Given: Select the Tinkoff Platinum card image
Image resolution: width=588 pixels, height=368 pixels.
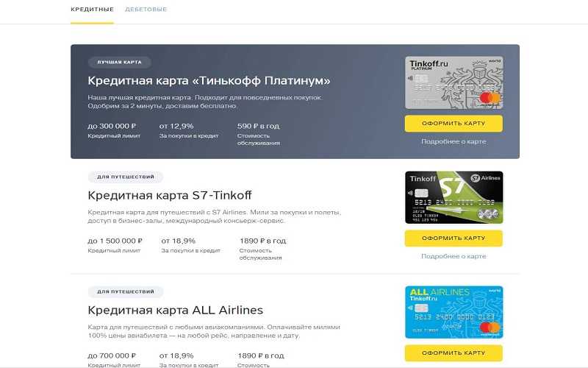Looking at the screenshot, I should (453, 82).
